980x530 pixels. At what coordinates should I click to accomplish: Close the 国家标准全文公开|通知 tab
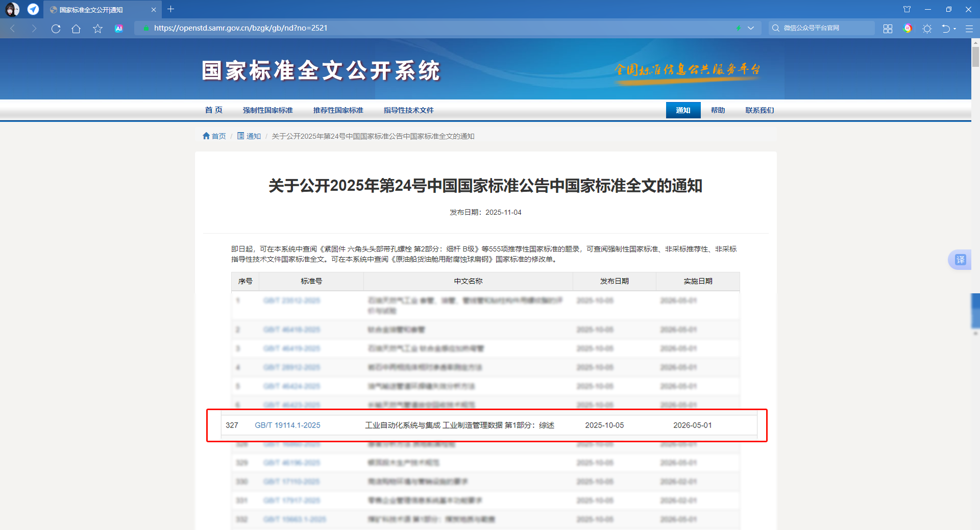154,10
